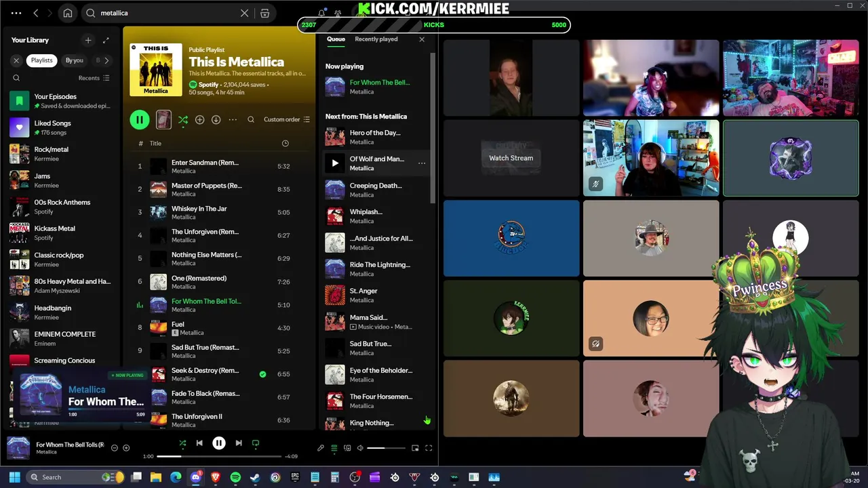Open Kickass Metal playlist

[x=61, y=232]
